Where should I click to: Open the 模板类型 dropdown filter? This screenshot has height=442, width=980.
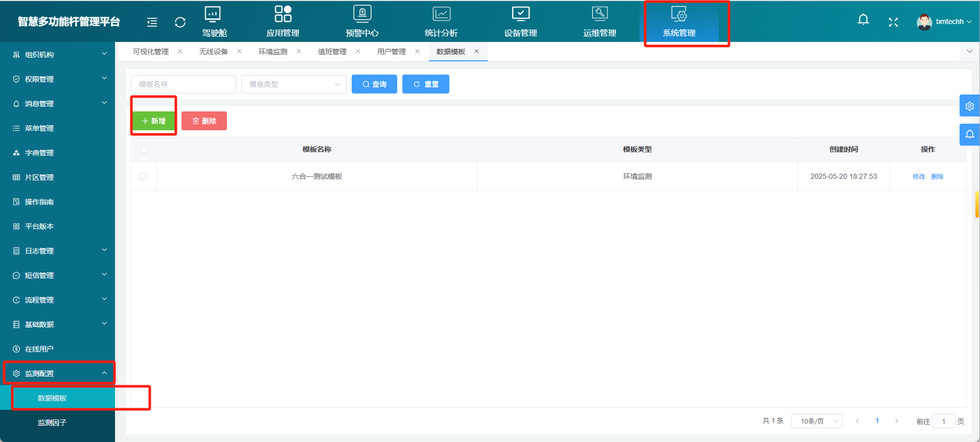pos(293,84)
